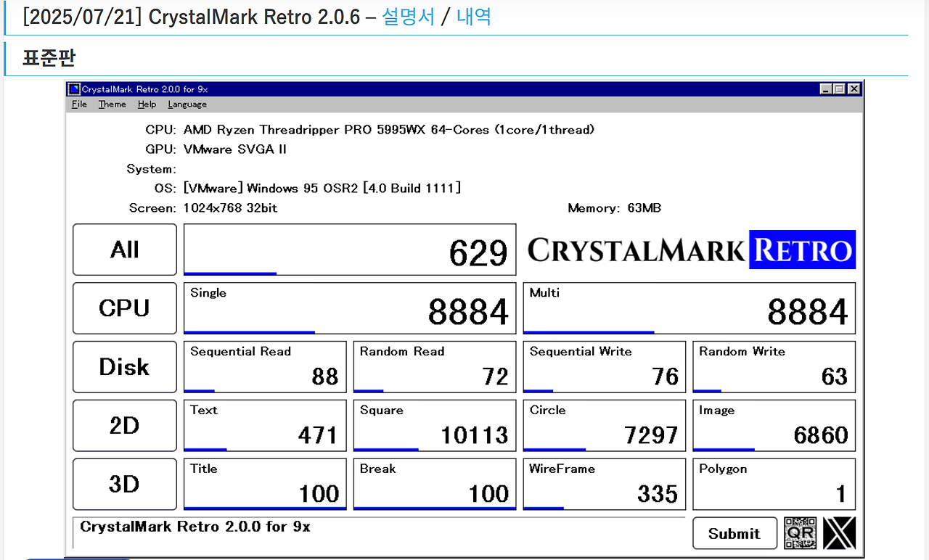This screenshot has height=560, width=929.
Task: Select the 2D Circle score box
Action: (x=605, y=426)
